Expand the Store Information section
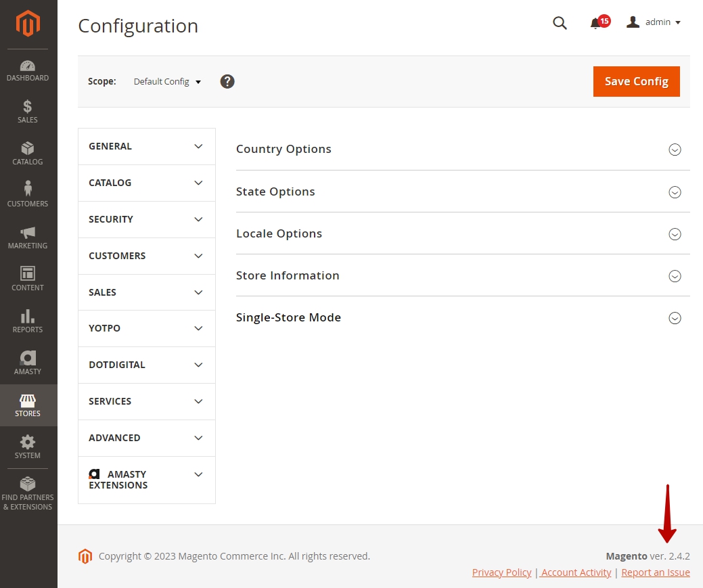The height and width of the screenshot is (588, 703). coord(463,275)
